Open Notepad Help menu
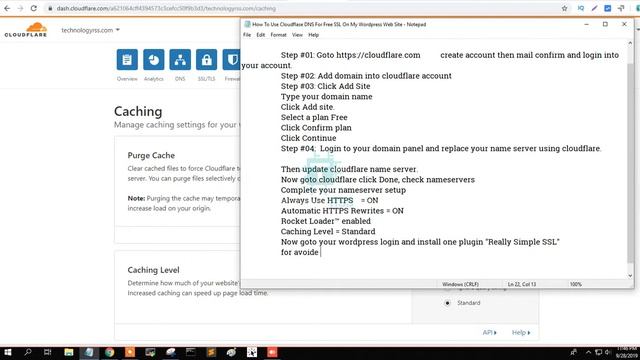Viewport: 640px width, 360px height. point(313,35)
